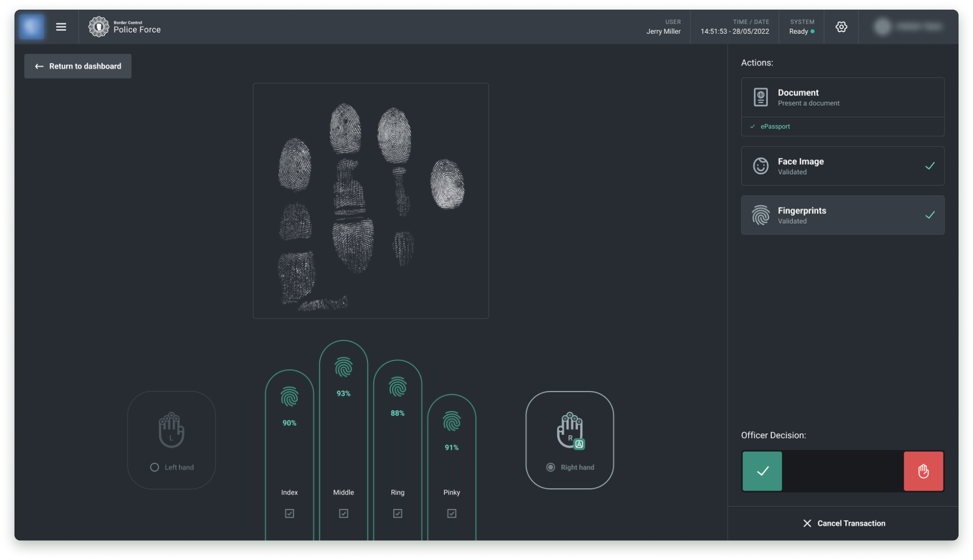Click the Index finger fingerprint icon
Screen dimensions: 973x560
289,397
